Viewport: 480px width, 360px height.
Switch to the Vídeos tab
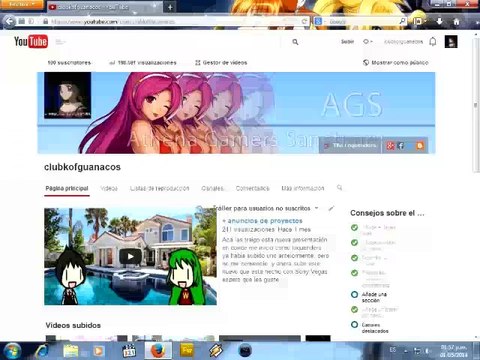[x=109, y=188]
